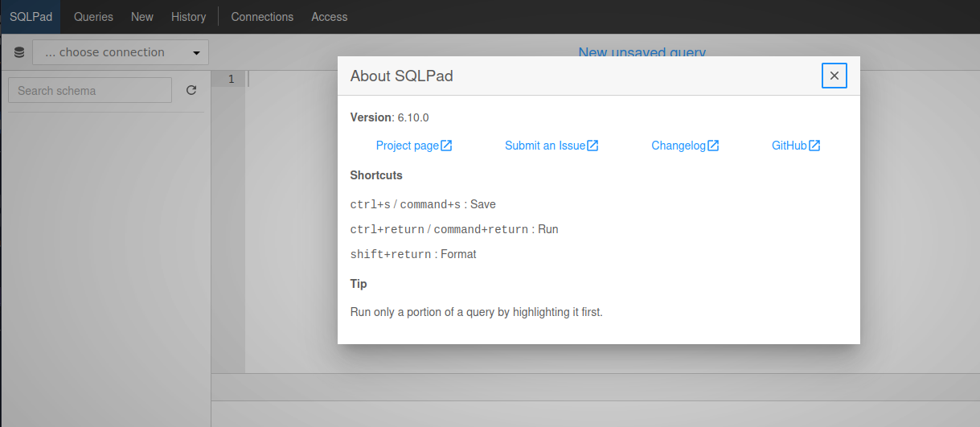Click the SQLPad logo button
This screenshot has width=980, height=427.
point(31,16)
